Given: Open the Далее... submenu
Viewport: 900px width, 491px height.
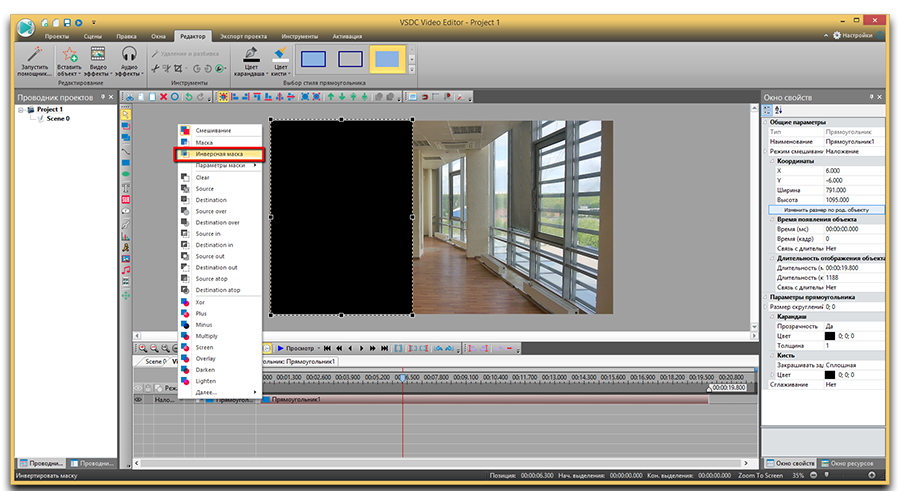Looking at the screenshot, I should (x=220, y=392).
